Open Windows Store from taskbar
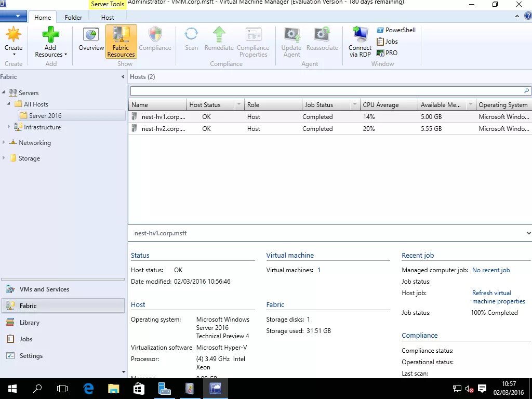Image resolution: width=532 pixels, height=399 pixels. (x=139, y=389)
